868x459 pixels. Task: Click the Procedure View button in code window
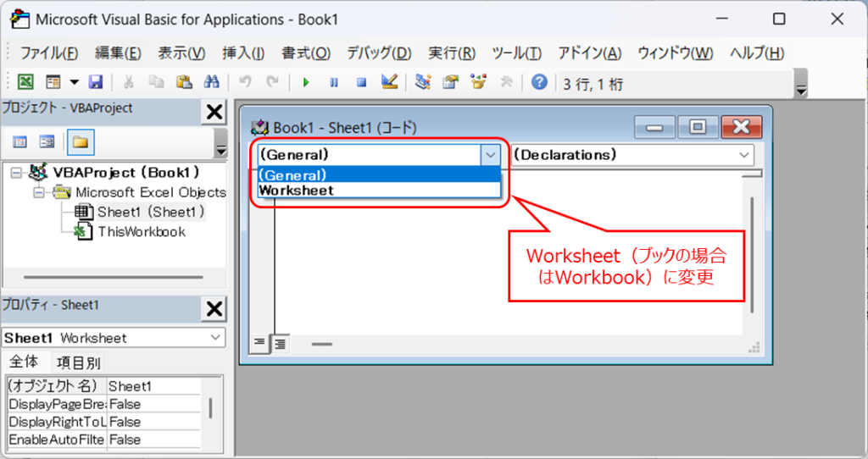259,344
